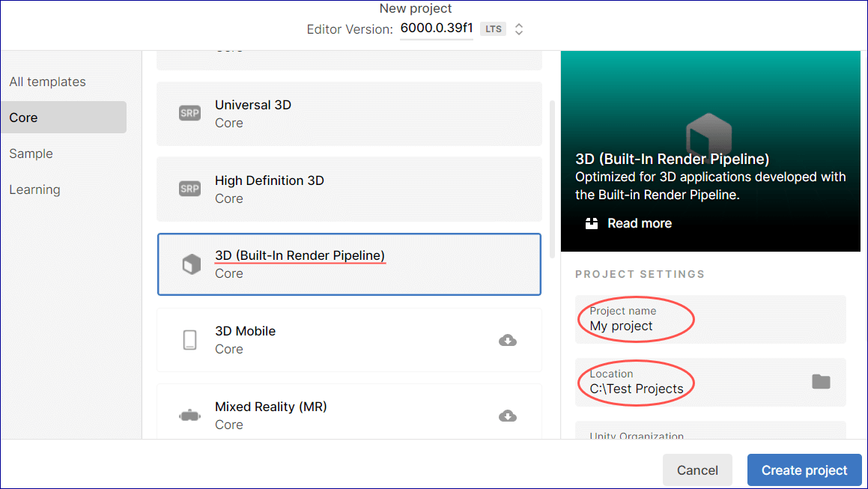Viewport: 868px width, 489px height.
Task: Switch to All templates category
Action: tap(48, 82)
